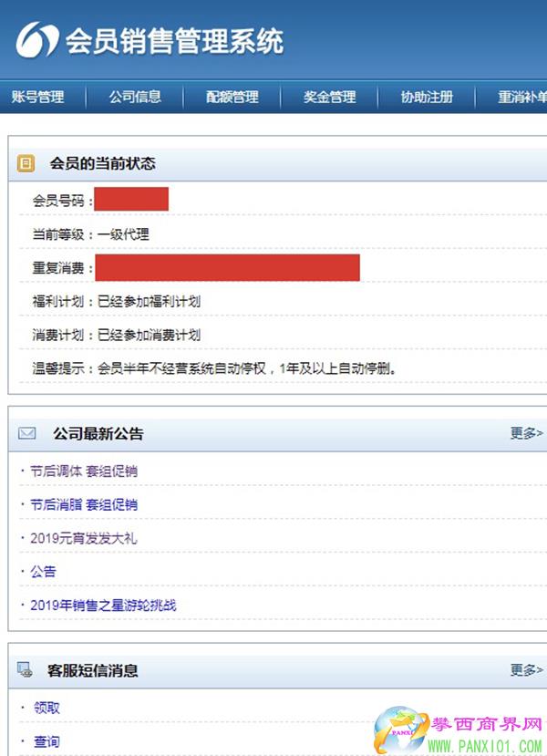The height and width of the screenshot is (756, 547).
Task: Click the 客服短信消息 message icon
Action: [26, 670]
